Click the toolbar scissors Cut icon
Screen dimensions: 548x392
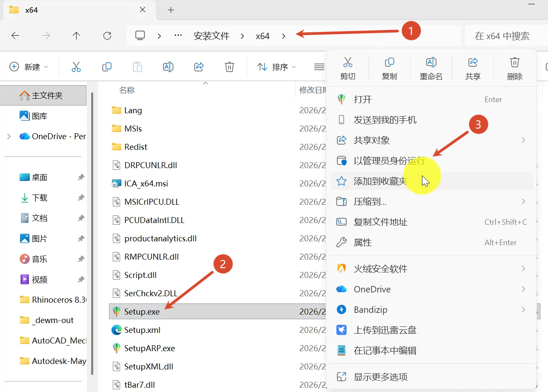(x=76, y=67)
